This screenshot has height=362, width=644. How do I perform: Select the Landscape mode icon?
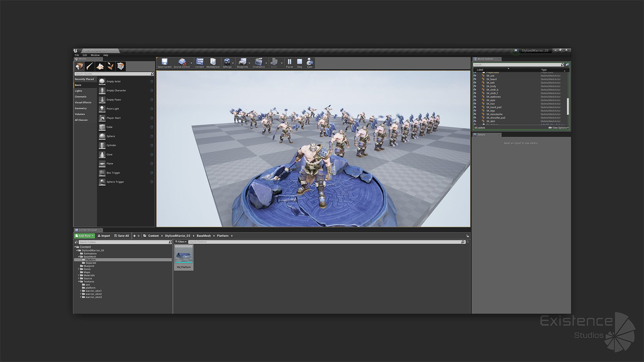[x=100, y=66]
